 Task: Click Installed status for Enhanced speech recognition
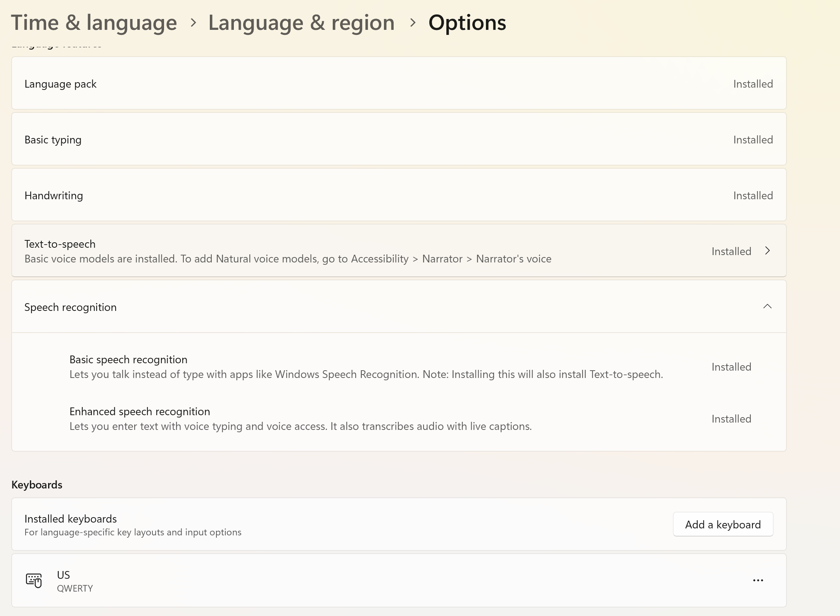(x=731, y=419)
